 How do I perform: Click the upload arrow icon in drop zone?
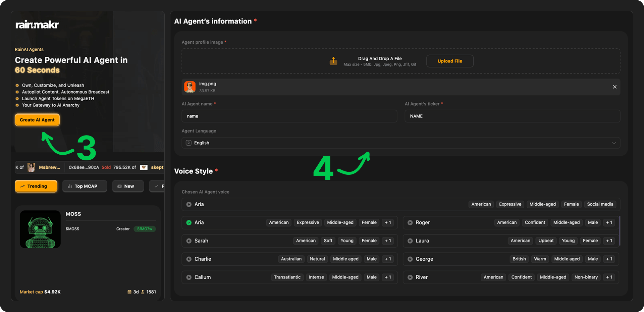pyautogui.click(x=333, y=61)
